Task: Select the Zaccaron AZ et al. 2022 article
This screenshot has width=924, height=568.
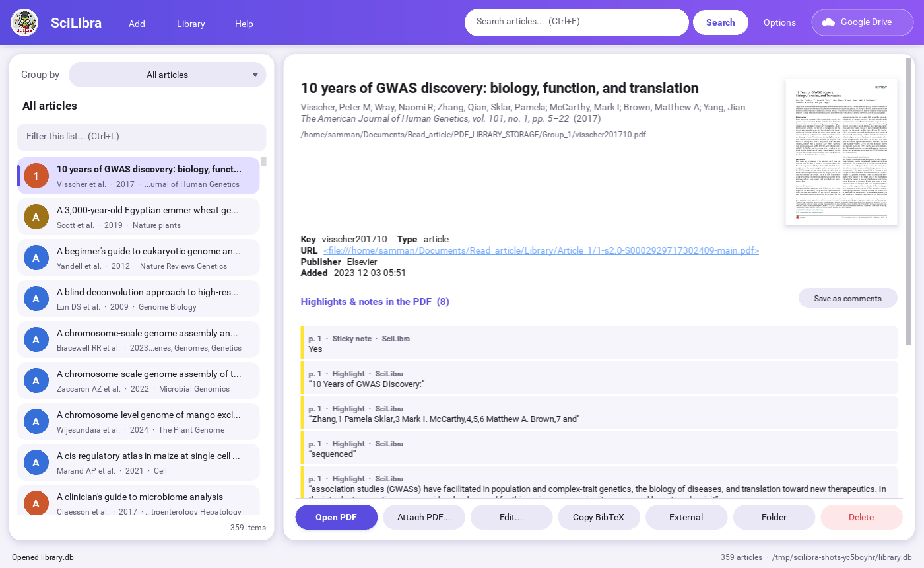Action: (139, 380)
